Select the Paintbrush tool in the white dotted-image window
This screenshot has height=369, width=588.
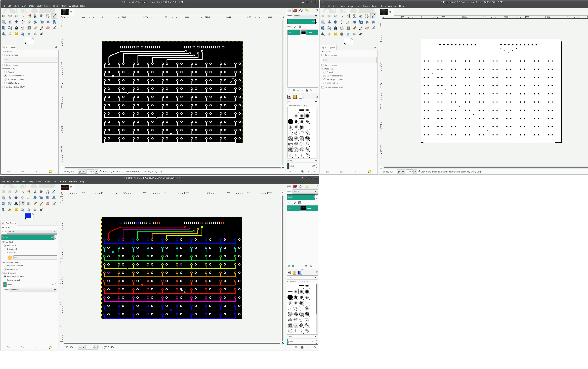(361, 28)
